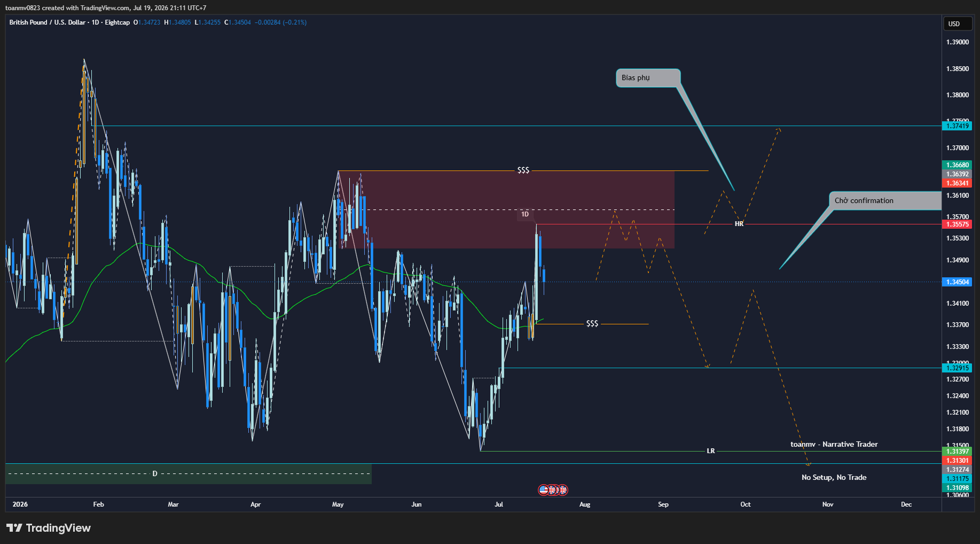Click the 'Jun' time axis label
This screenshot has height=544, width=980.
point(416,504)
